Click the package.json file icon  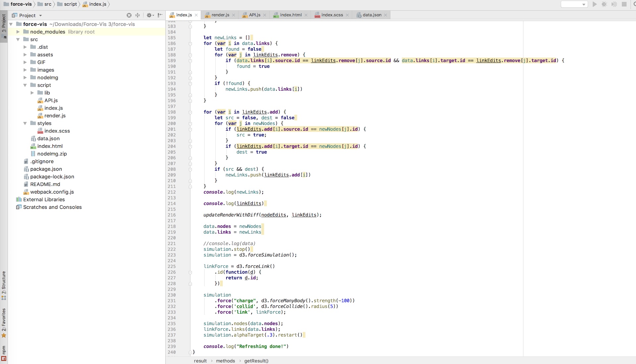26,169
